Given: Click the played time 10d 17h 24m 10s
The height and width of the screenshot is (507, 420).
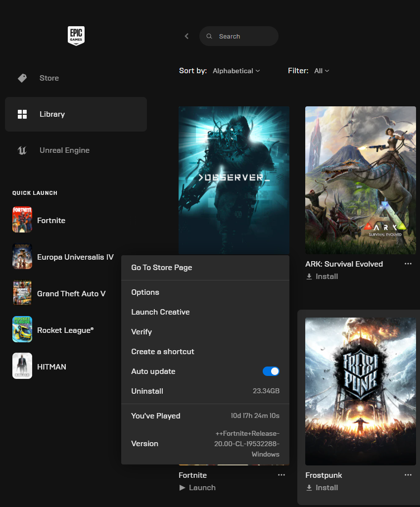Looking at the screenshot, I should 255,416.
